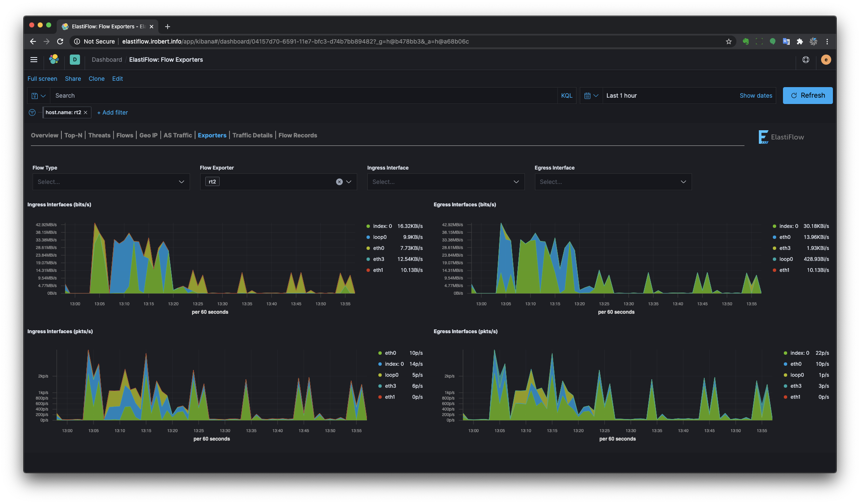
Task: Switch to the Flow Records tab
Action: click(x=298, y=135)
